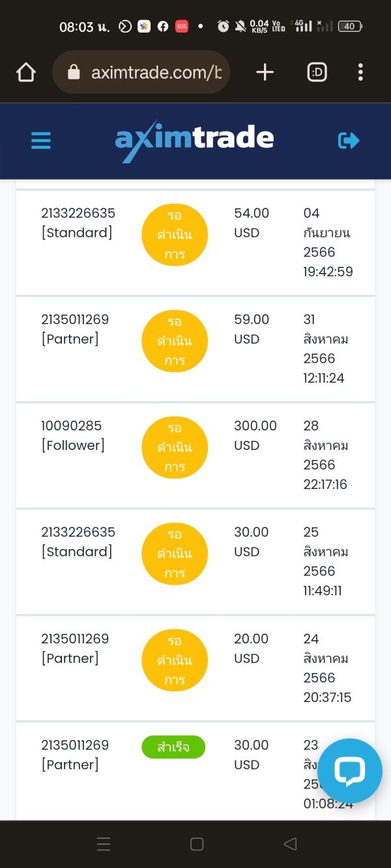Tap pending badge for 20.00 USD Partner

coord(175,660)
